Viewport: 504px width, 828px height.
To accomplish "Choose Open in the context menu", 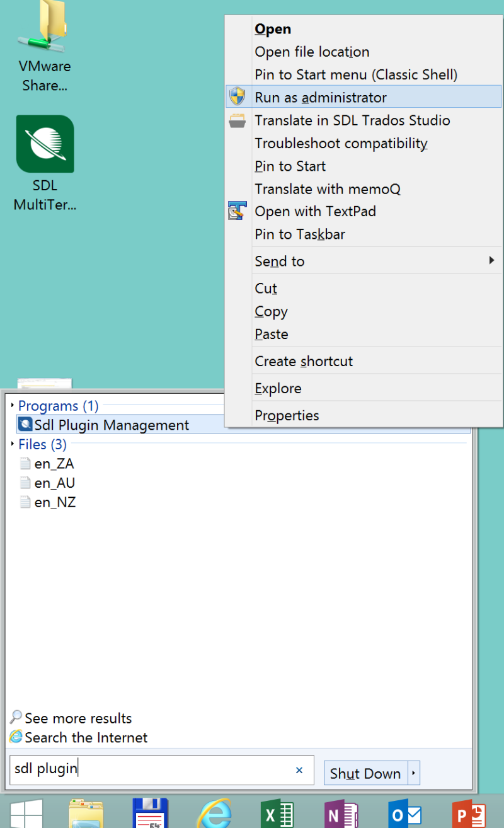I will click(x=364, y=29).
